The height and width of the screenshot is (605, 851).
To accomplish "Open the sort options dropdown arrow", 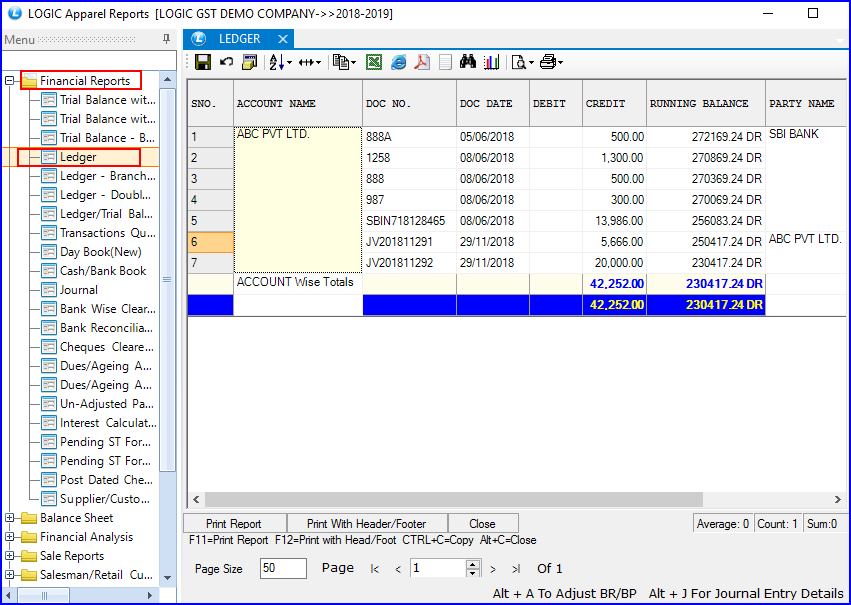I will point(289,63).
